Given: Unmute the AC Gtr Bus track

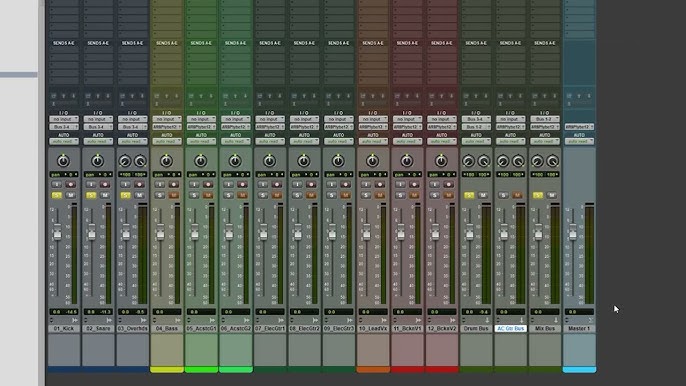Looking at the screenshot, I should 517,195.
